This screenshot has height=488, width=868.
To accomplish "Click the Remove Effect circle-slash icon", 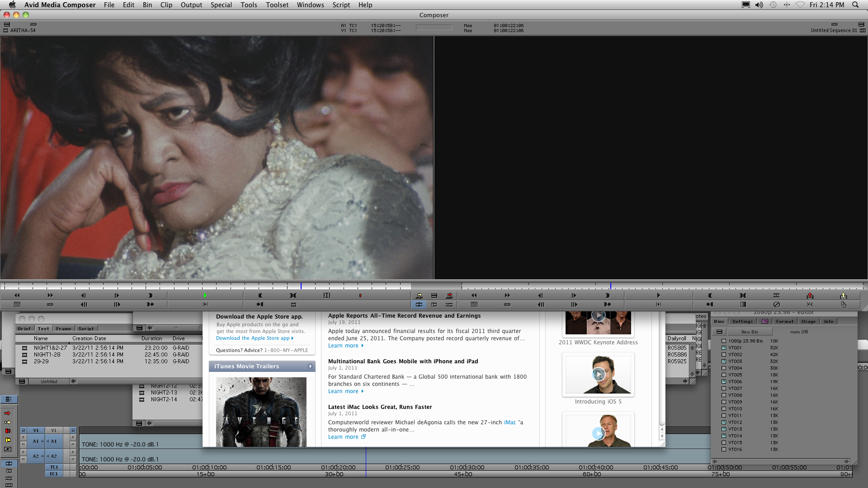I will point(776,305).
